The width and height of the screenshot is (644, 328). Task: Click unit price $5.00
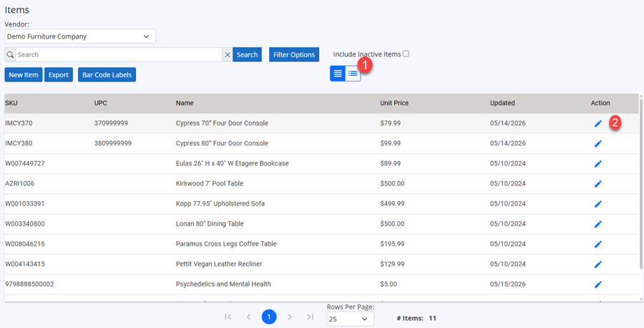(x=389, y=284)
